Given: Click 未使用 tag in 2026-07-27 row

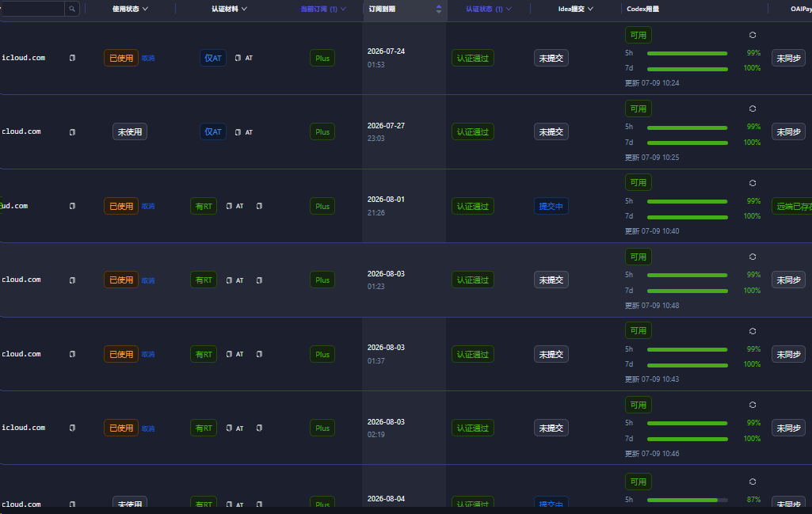Looking at the screenshot, I should click(130, 132).
